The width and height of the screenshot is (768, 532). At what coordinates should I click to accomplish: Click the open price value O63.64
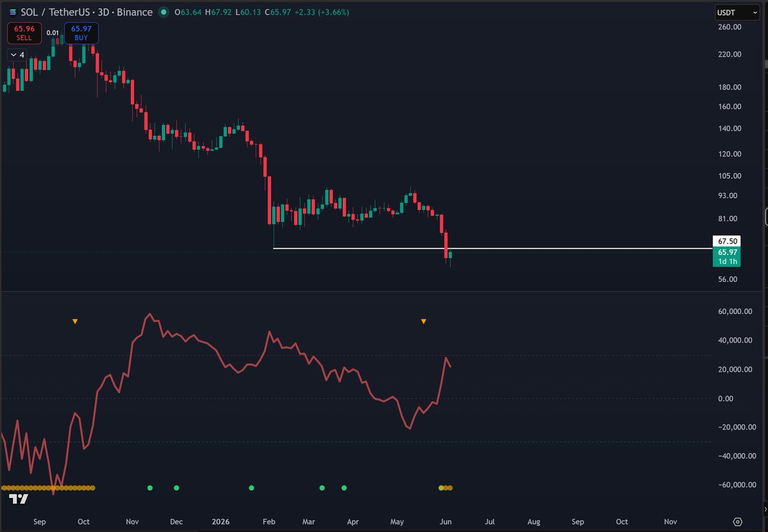click(188, 12)
